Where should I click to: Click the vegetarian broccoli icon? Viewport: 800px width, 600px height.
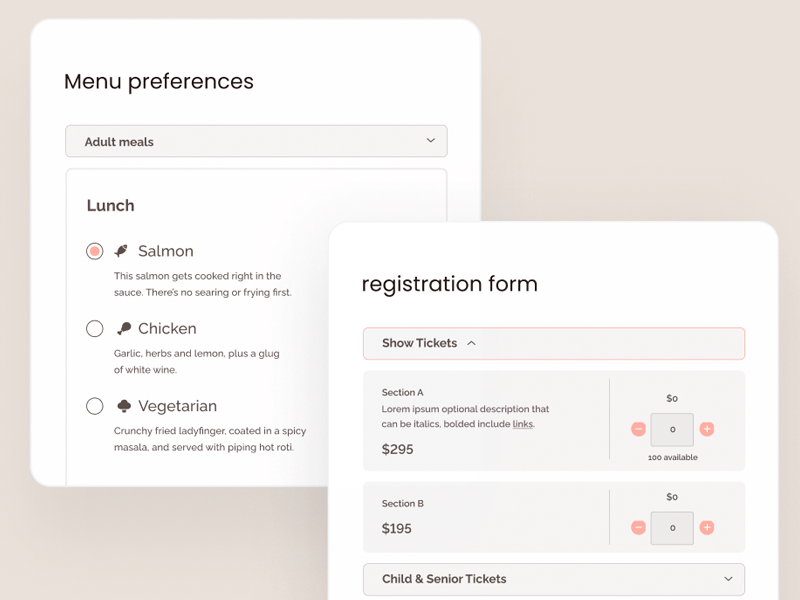pyautogui.click(x=124, y=406)
